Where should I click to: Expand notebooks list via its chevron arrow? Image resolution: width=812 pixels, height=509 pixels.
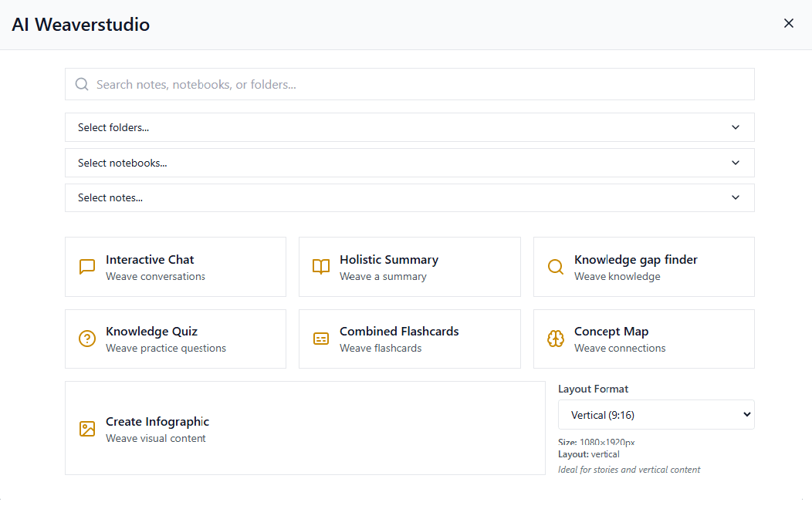[x=736, y=163]
